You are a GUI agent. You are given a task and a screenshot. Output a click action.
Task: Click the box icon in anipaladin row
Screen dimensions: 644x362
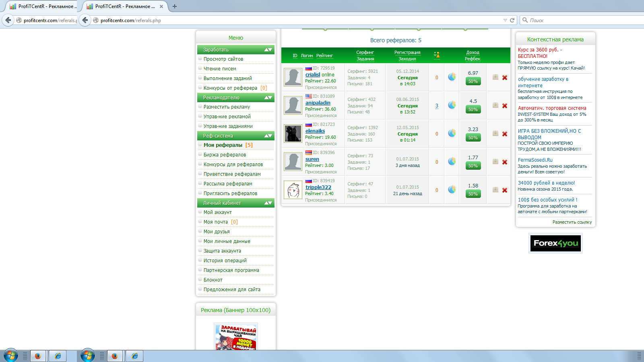coord(495,105)
